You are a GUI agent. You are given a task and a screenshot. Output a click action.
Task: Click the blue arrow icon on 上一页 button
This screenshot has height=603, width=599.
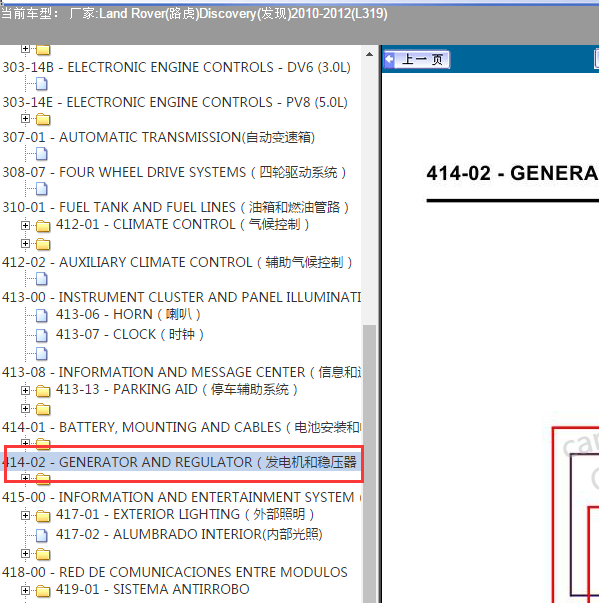click(x=390, y=59)
